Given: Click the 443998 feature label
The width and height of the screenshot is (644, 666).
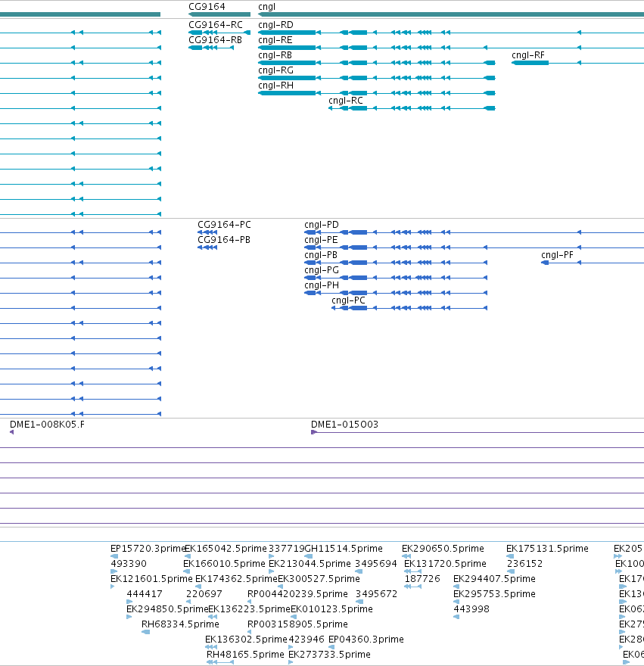Looking at the screenshot, I should [471, 609].
